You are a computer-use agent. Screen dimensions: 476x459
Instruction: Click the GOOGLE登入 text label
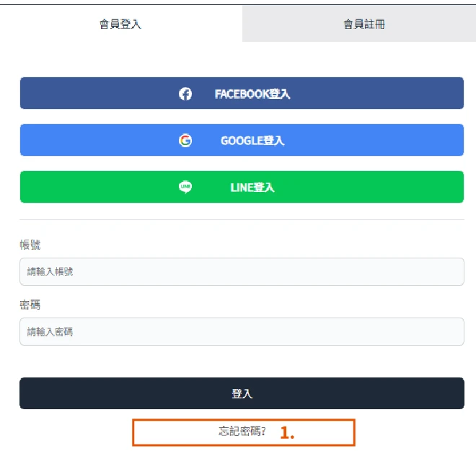coord(252,141)
